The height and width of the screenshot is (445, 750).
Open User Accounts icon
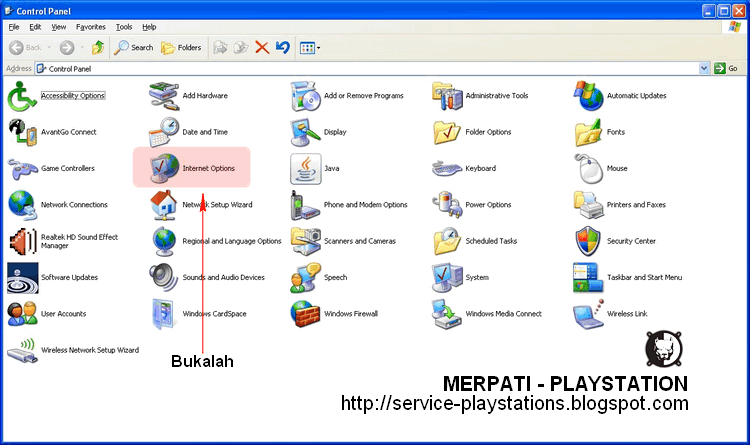[22, 314]
